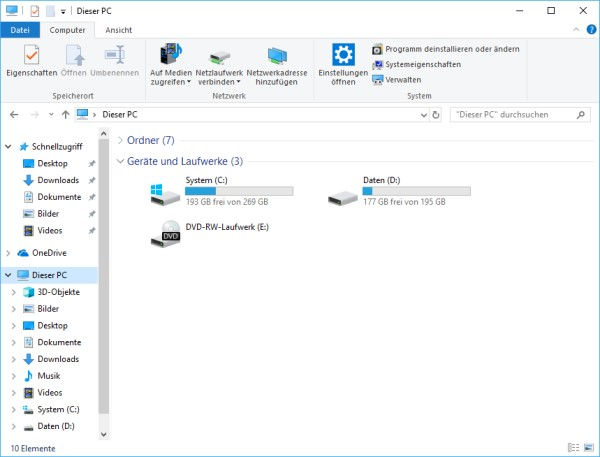Image resolution: width=600 pixels, height=457 pixels.
Task: Collapse Geräte und Laufwerke group
Action: click(x=120, y=161)
